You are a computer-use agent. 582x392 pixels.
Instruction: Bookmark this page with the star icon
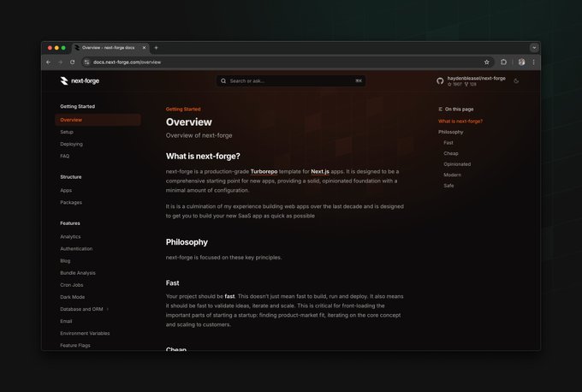[x=487, y=62]
